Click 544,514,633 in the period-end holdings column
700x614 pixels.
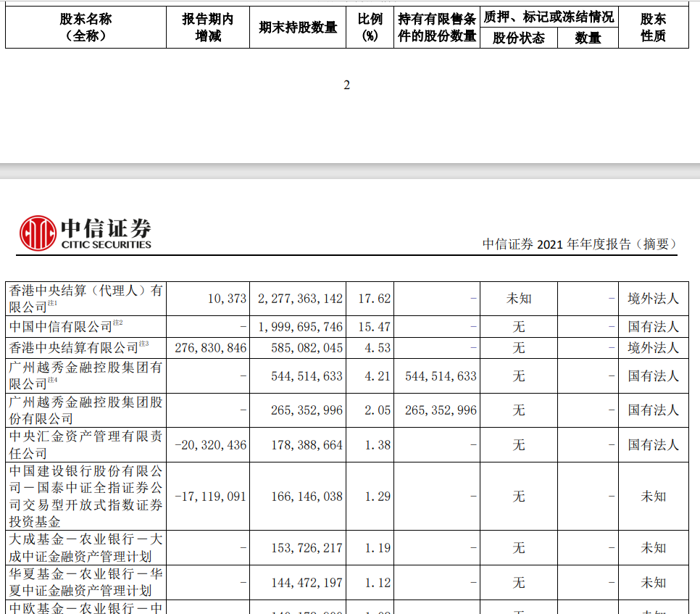(307, 376)
